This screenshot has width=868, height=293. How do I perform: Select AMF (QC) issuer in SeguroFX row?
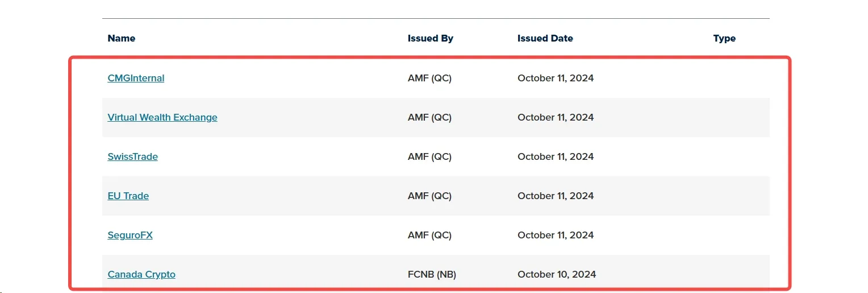[x=429, y=235]
